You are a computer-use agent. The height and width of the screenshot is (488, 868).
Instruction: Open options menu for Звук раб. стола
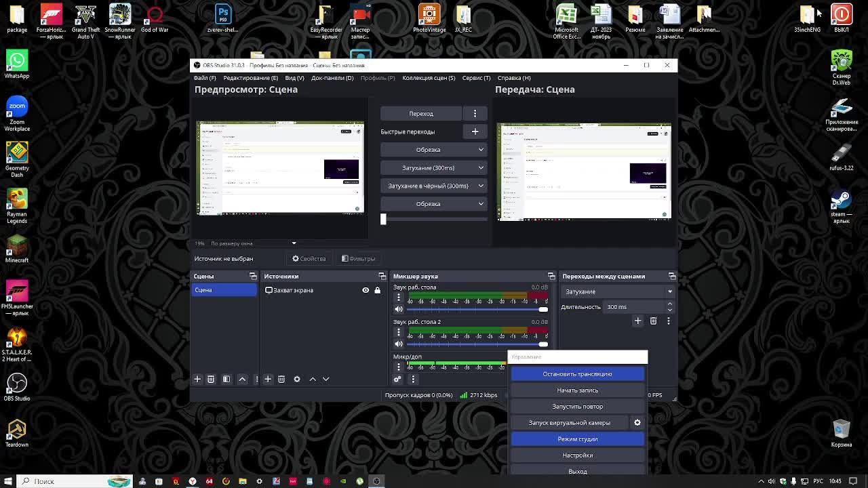(399, 298)
